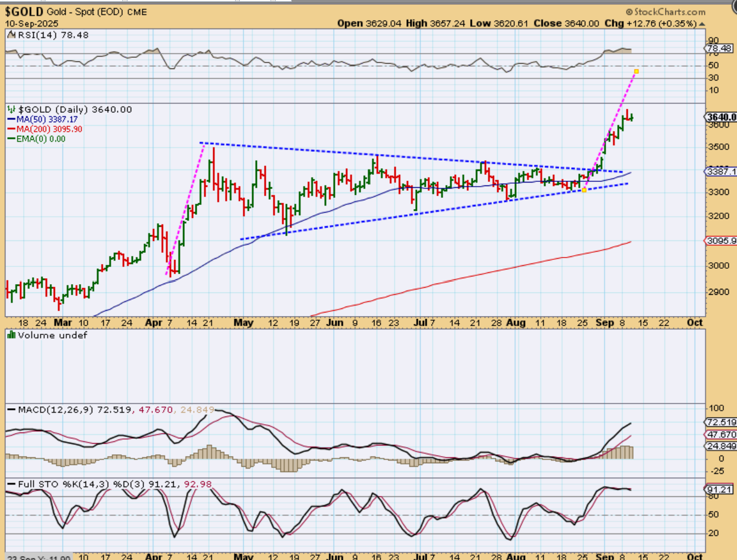Viewport: 737px width, 560px height.
Task: Click the 72.519 MACD tag on right axis
Action: (x=721, y=422)
